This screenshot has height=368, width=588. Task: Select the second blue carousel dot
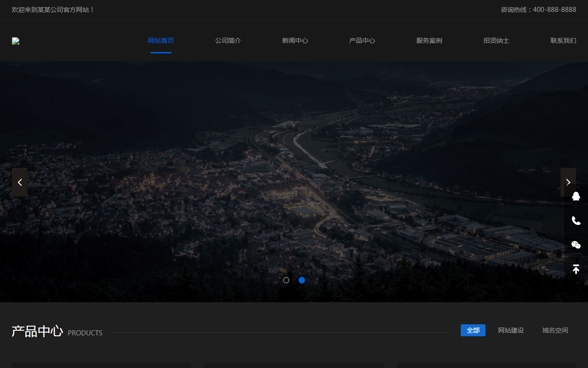pyautogui.click(x=302, y=280)
